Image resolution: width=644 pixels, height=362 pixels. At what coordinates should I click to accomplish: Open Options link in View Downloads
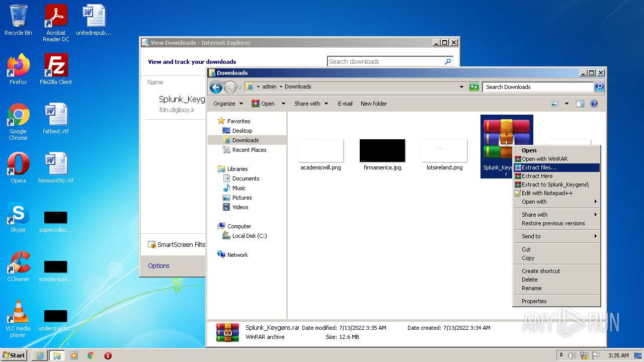coord(158,266)
